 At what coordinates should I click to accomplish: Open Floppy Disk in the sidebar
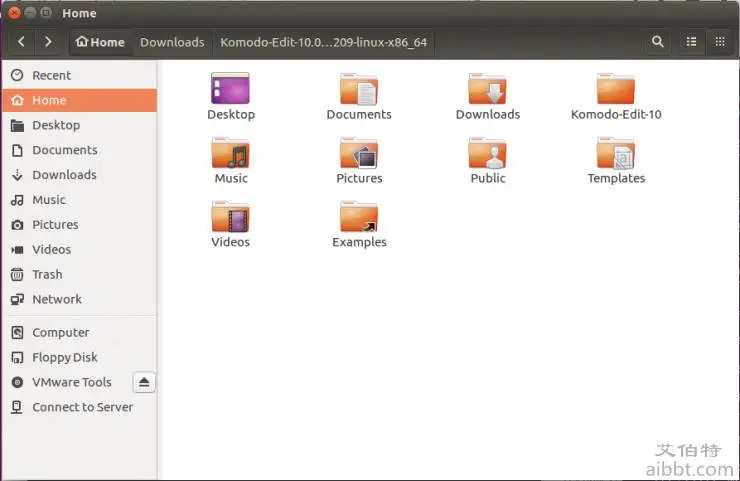tap(80, 357)
